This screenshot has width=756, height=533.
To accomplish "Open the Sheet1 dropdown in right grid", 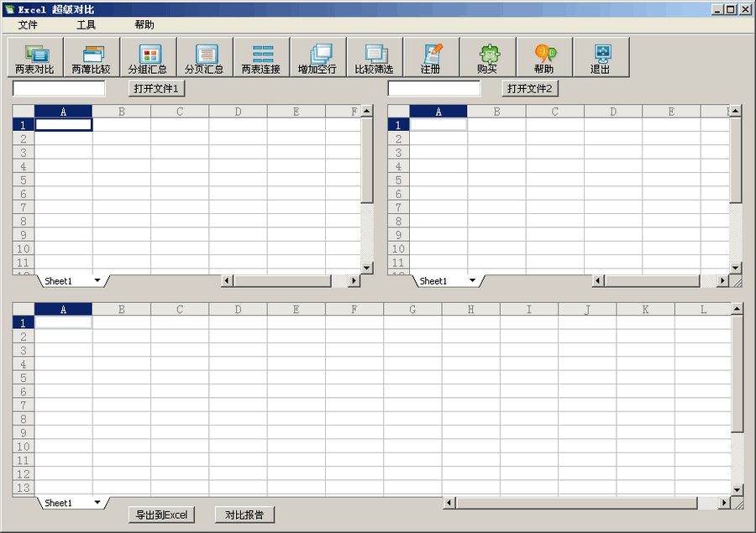I will point(471,280).
